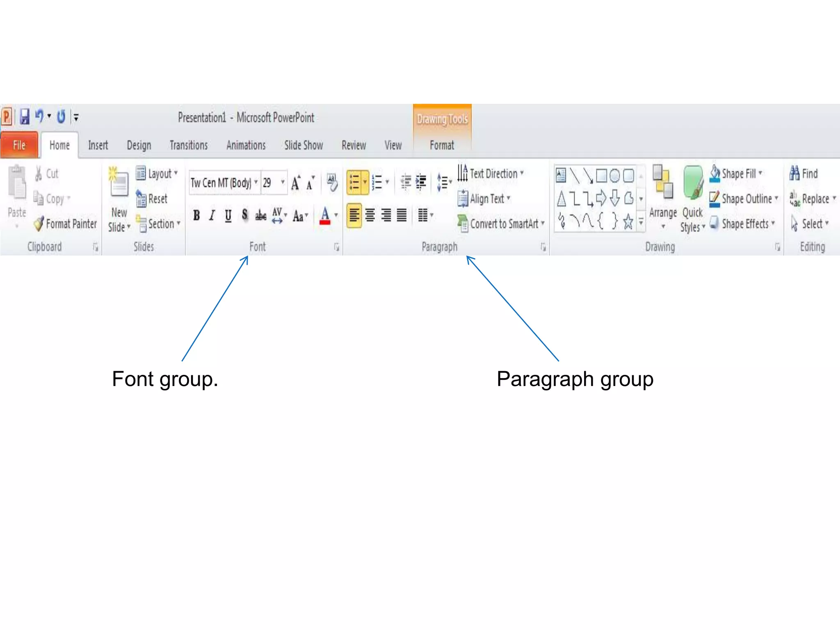840x630 pixels.
Task: Open Line Spacing options
Action: coord(444,182)
